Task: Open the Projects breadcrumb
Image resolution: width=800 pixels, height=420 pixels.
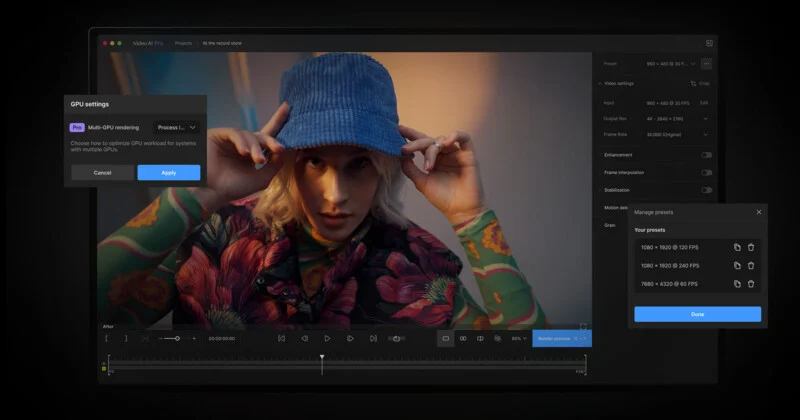Action: tap(183, 43)
